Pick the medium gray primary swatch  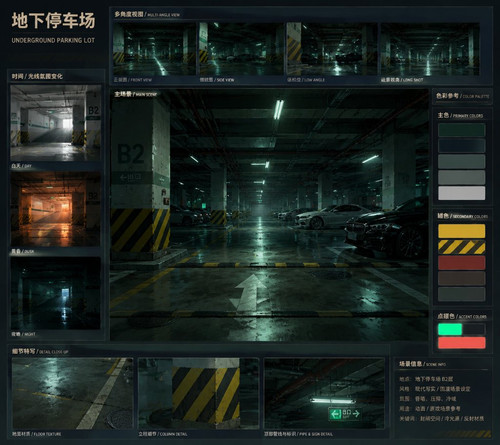pyautogui.click(x=462, y=177)
